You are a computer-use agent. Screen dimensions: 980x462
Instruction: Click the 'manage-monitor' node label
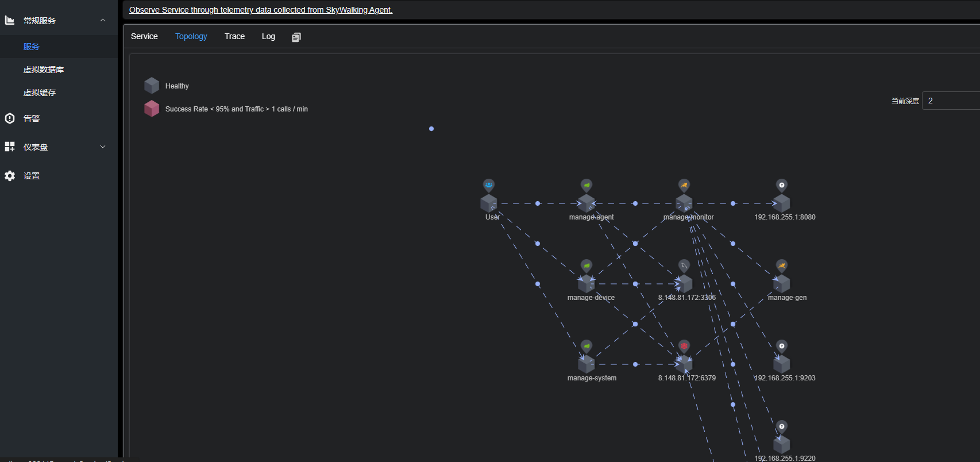(x=689, y=217)
